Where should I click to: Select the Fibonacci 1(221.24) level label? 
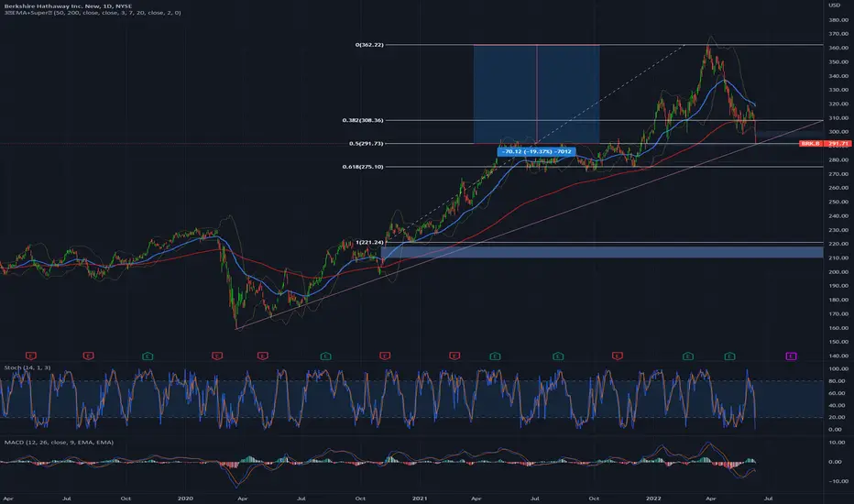[369, 242]
